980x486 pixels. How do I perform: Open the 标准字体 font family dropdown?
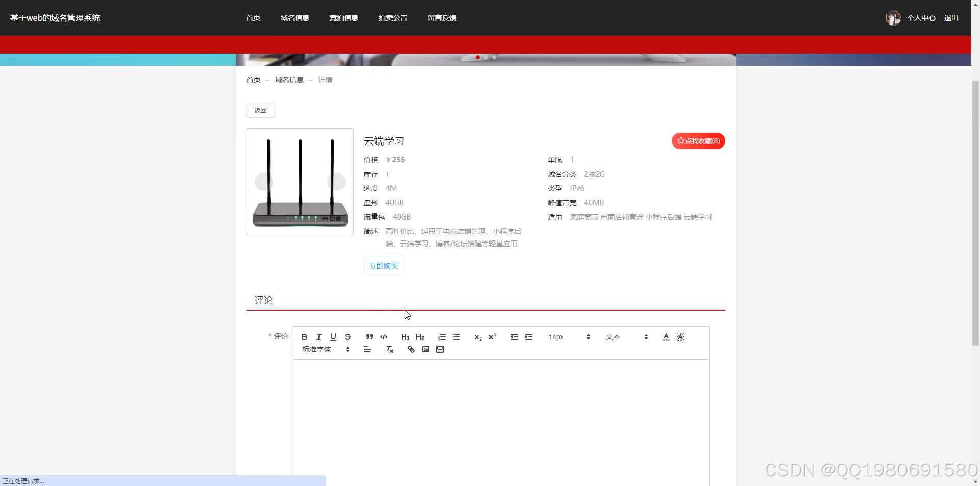(324, 349)
